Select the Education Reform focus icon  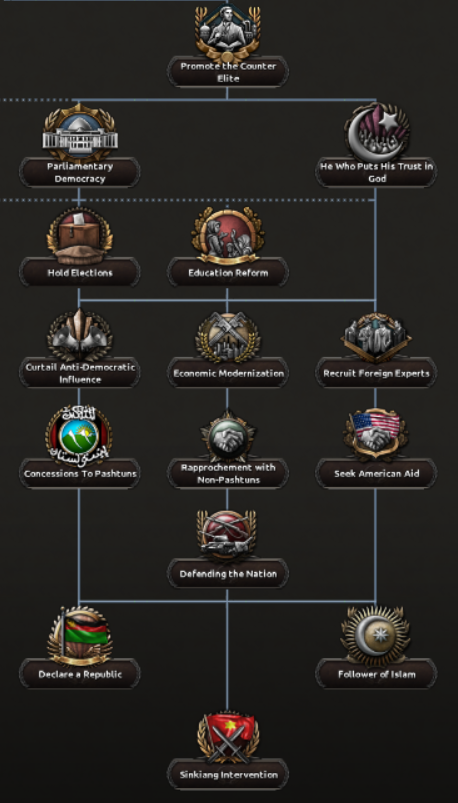[x=227, y=235]
